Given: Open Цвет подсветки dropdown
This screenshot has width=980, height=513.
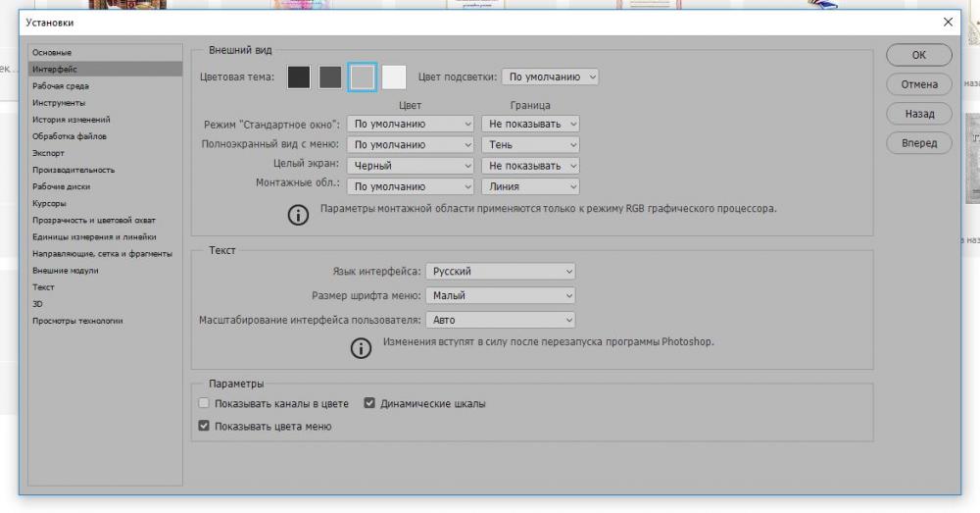Looking at the screenshot, I should pos(550,77).
